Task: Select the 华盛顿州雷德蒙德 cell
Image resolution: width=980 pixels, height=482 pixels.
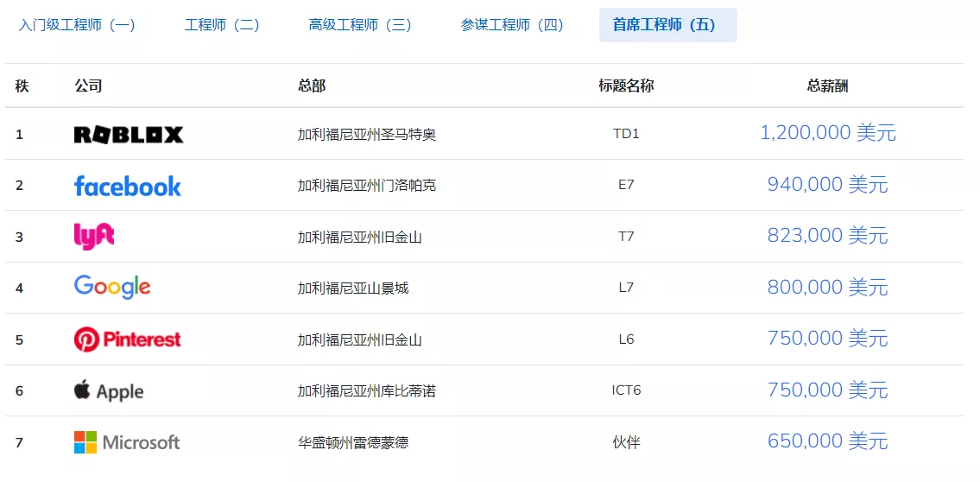Action: click(353, 443)
